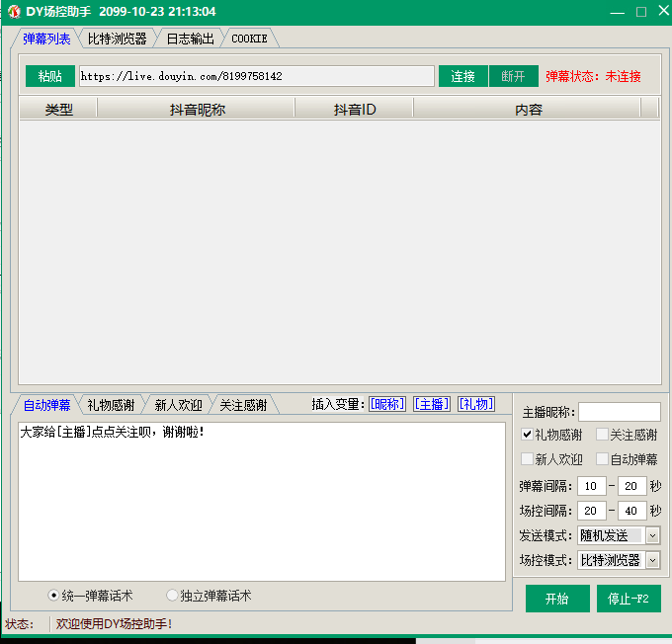Minimize the DY场控助手 window
672x644 pixels.
point(617,12)
